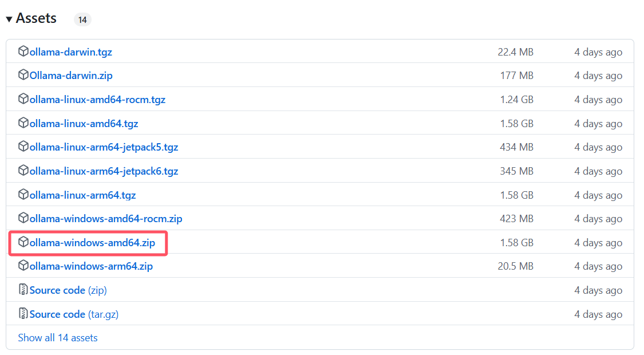644x355 pixels.
Task: Click the assets count badge 14
Action: (82, 20)
